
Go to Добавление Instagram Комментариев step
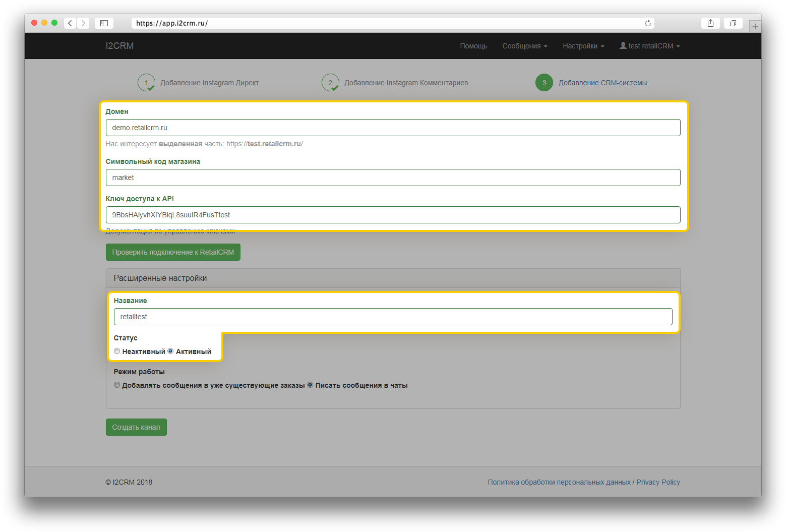[x=406, y=83]
